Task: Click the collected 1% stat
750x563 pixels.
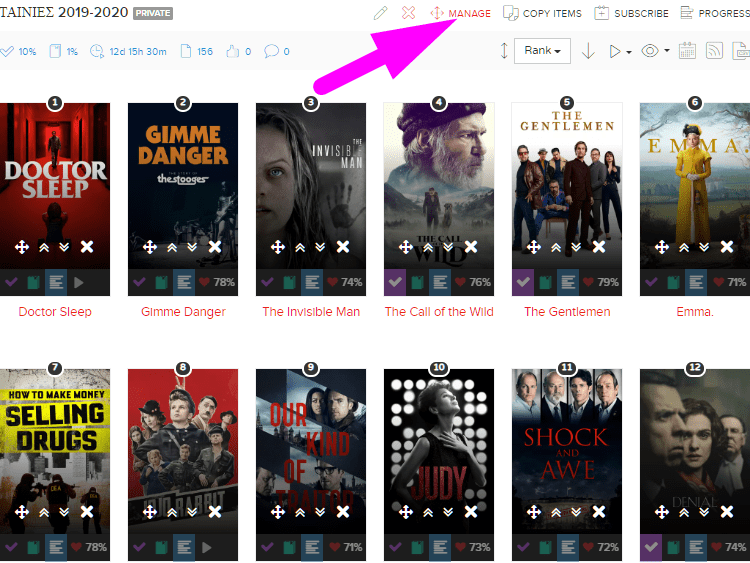Action: point(64,52)
